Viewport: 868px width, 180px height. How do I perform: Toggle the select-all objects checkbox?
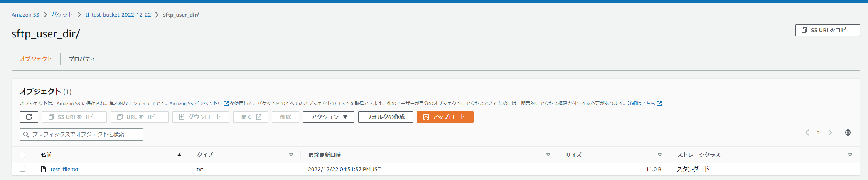(22, 155)
